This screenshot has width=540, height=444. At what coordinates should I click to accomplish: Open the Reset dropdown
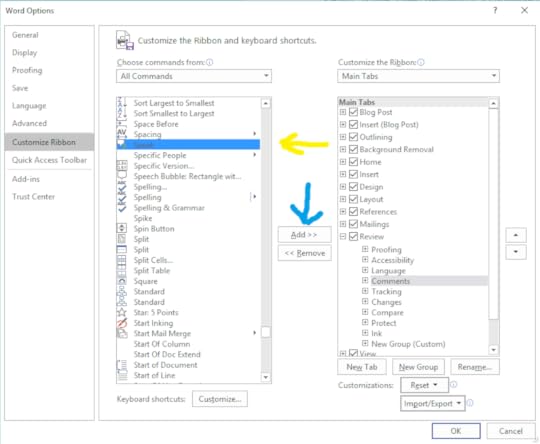pos(424,385)
